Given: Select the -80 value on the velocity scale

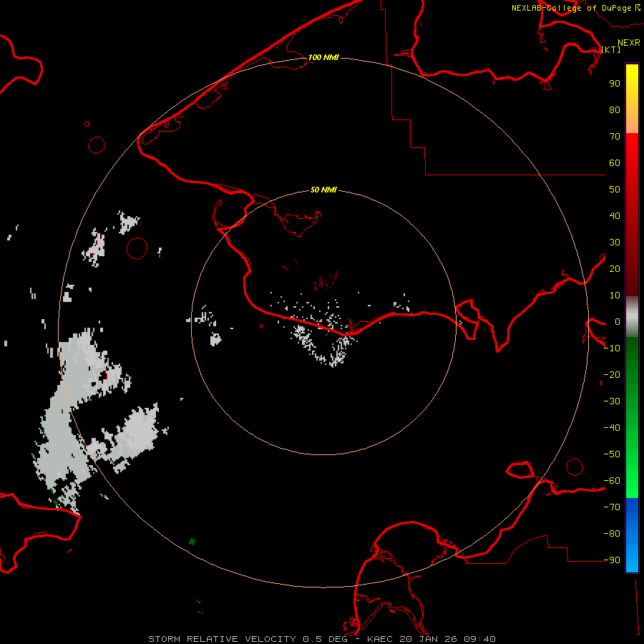Looking at the screenshot, I should 612,534.
